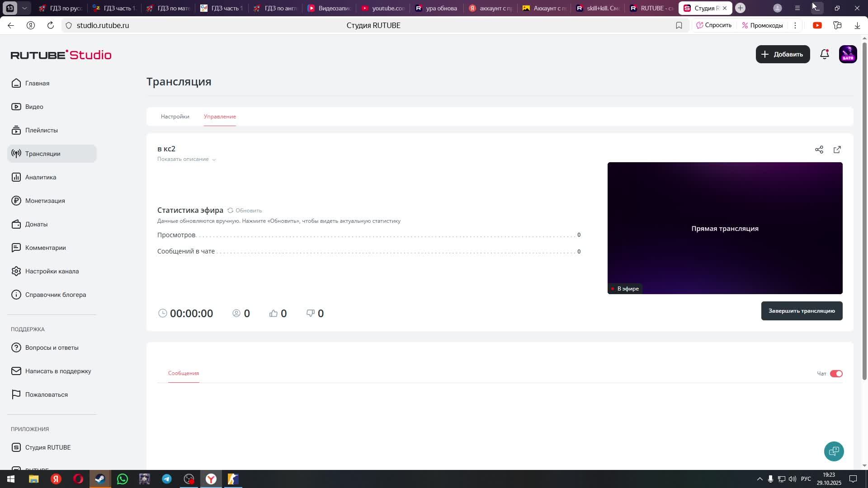Select the Сообщения tab
The height and width of the screenshot is (488, 868).
click(184, 373)
